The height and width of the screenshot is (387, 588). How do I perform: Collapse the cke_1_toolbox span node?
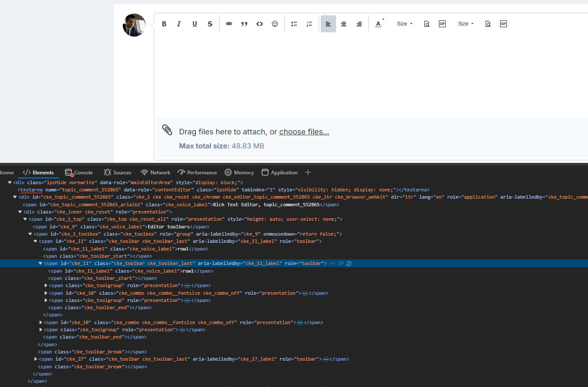30,234
